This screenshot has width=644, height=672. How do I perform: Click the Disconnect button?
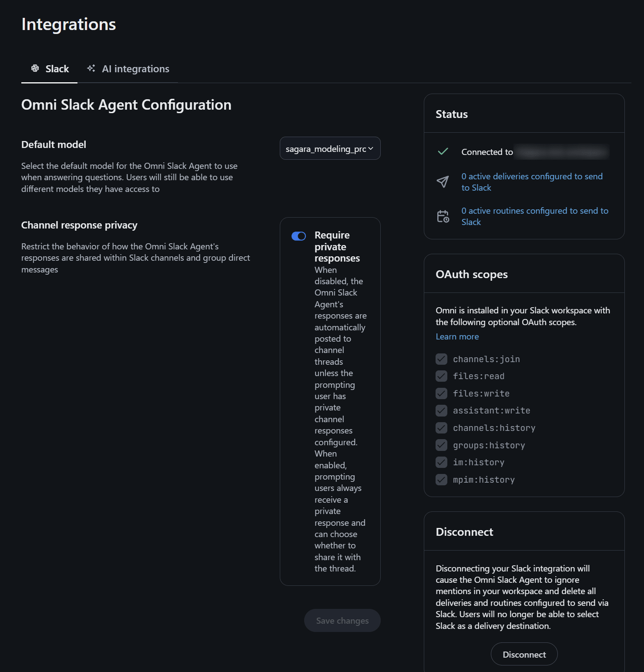524,654
